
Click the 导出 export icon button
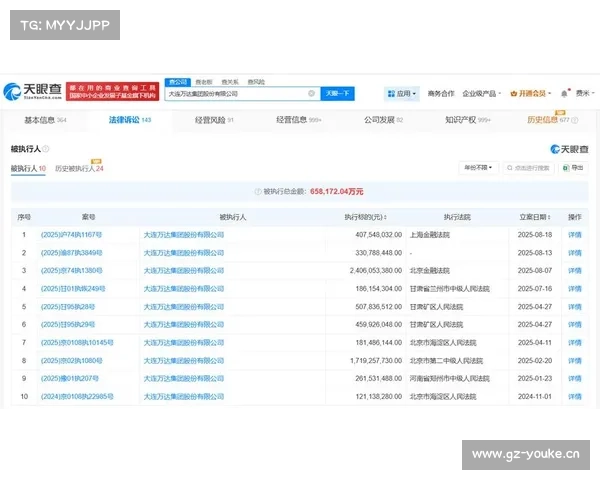pos(573,168)
